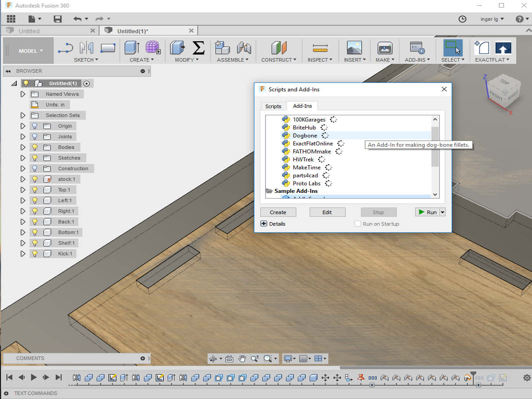Toggle the lightbulb for Joints folder
This screenshot has height=399, width=532.
(x=35, y=137)
